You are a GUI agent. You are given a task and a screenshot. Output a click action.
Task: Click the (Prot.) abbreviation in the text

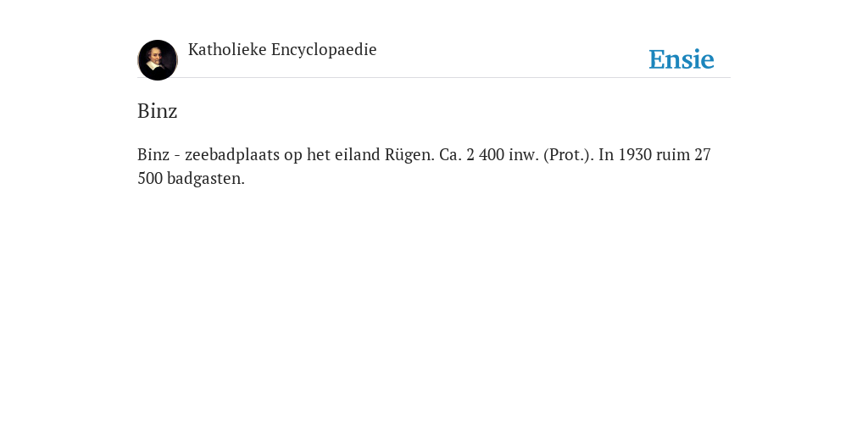point(569,155)
